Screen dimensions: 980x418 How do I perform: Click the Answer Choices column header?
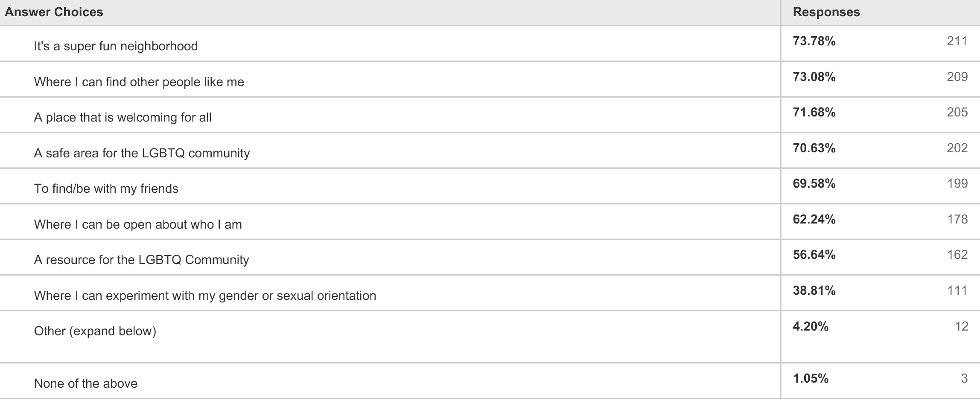54,12
